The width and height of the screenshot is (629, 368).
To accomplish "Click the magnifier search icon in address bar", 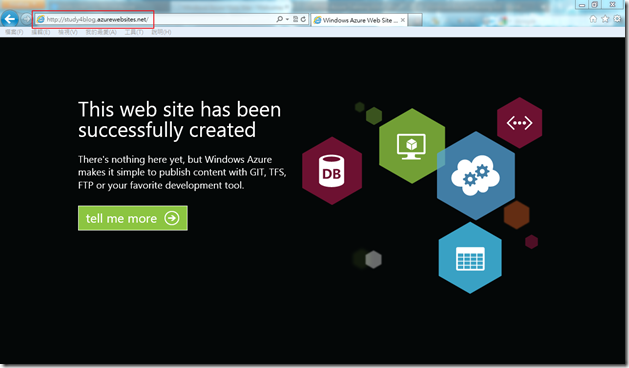I will coord(279,19).
